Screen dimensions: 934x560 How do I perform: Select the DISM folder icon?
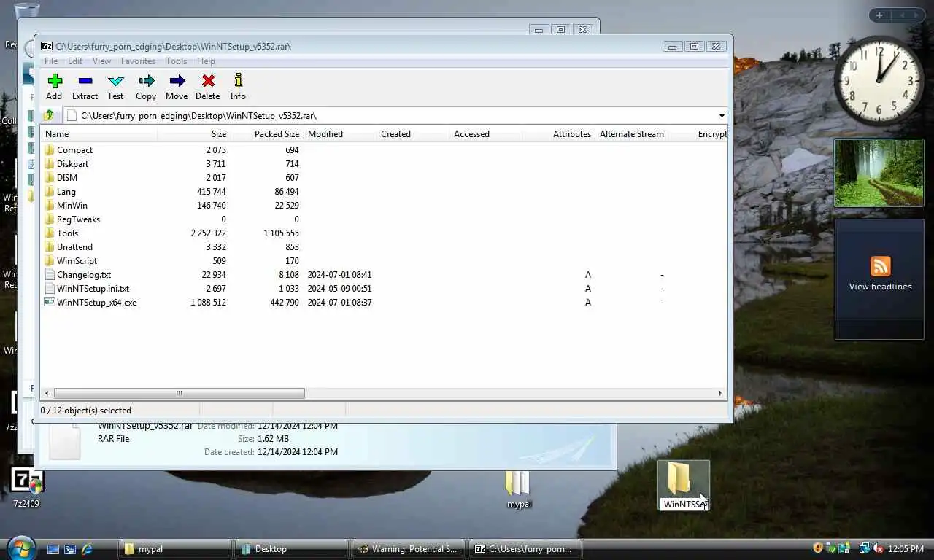point(50,177)
